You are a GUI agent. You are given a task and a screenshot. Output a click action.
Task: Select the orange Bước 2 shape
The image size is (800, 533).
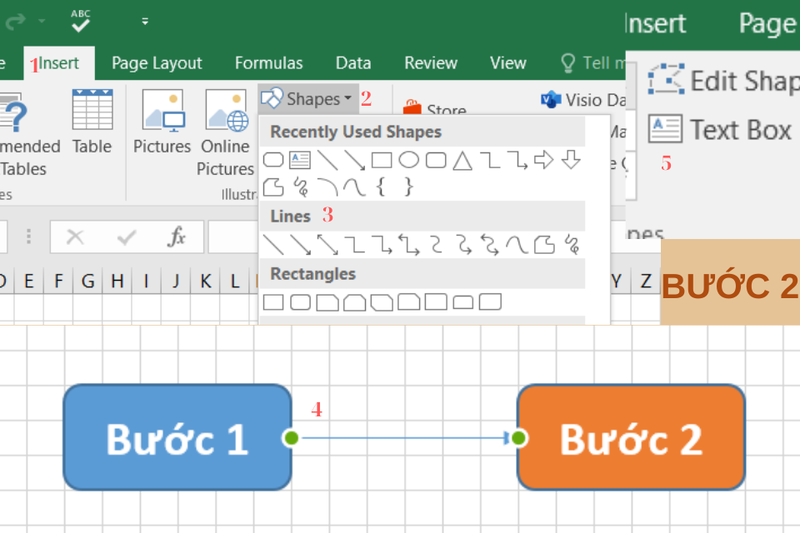pyautogui.click(x=631, y=438)
